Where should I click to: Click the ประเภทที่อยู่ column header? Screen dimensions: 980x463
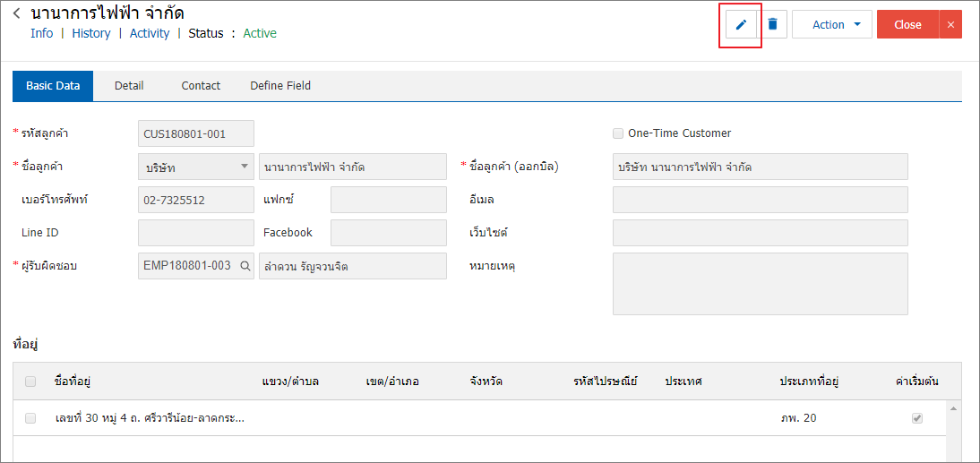coord(809,382)
